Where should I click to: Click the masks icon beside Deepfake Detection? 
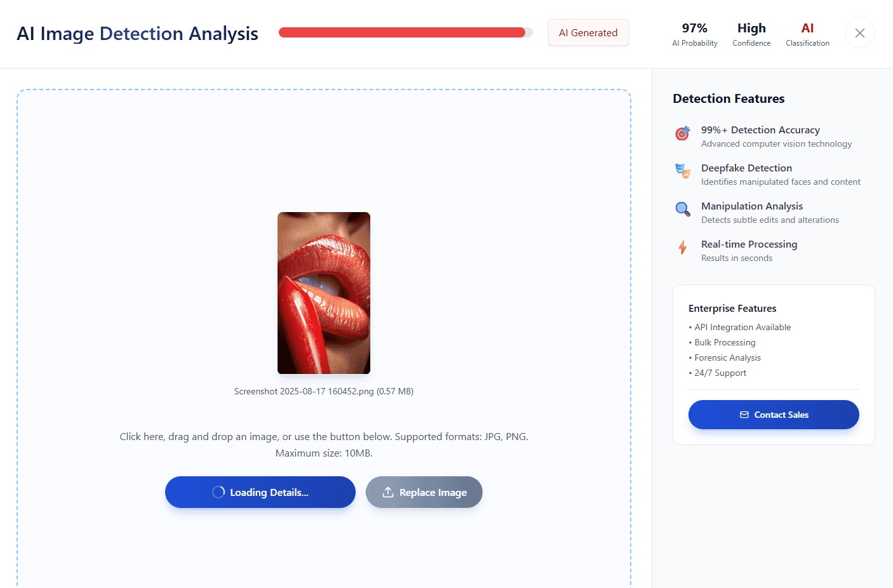click(683, 171)
